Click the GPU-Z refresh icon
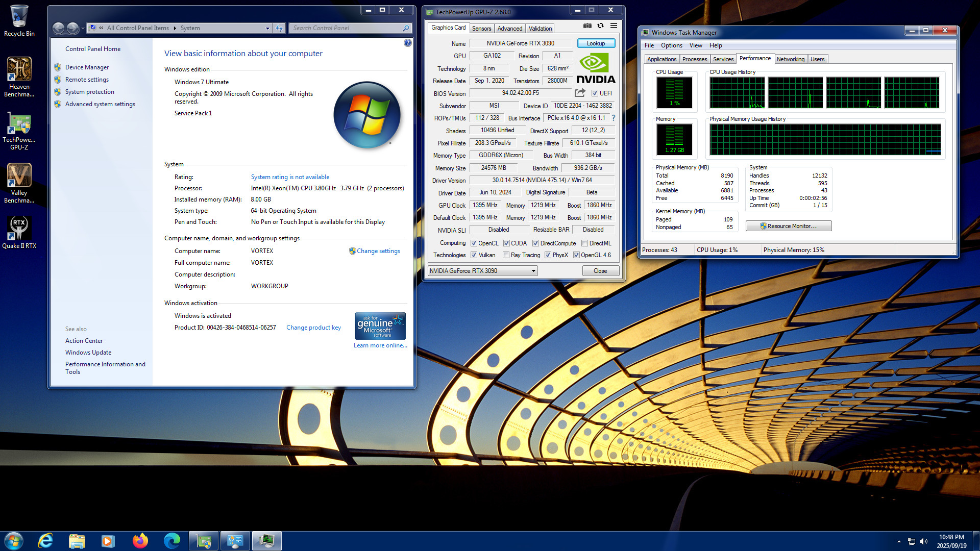 (601, 26)
